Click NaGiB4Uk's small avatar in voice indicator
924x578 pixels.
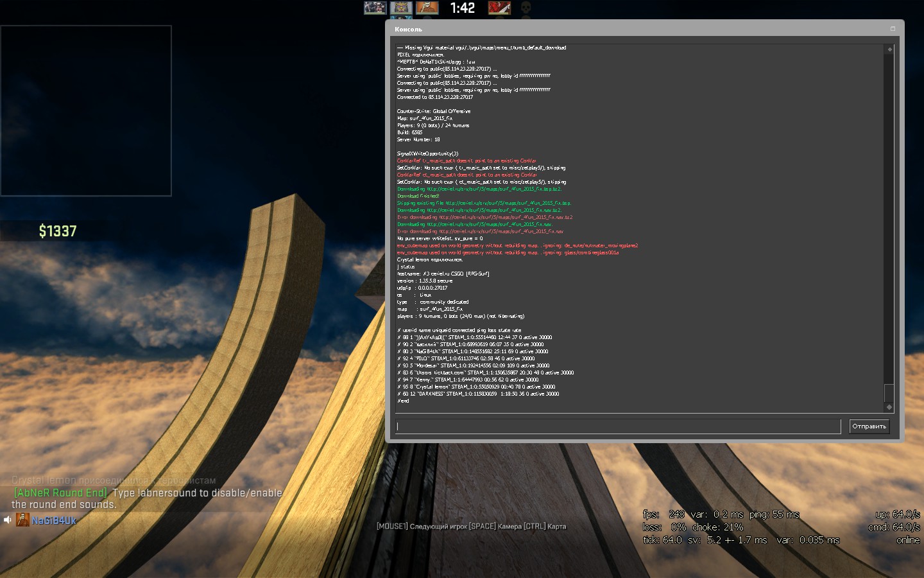(22, 520)
